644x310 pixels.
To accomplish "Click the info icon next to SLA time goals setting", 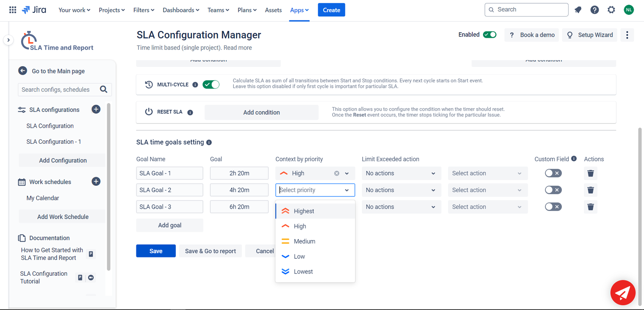I will click(x=208, y=142).
